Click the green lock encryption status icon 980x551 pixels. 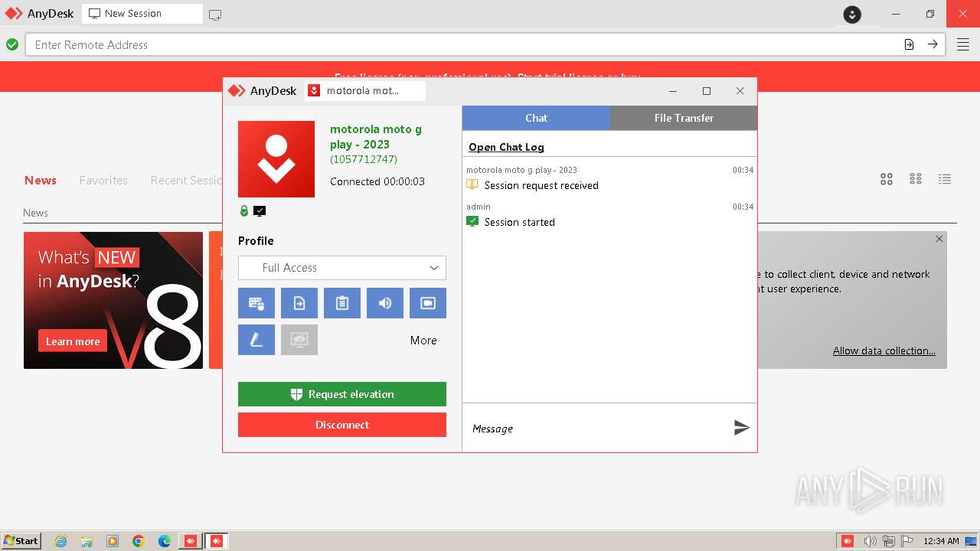(244, 211)
